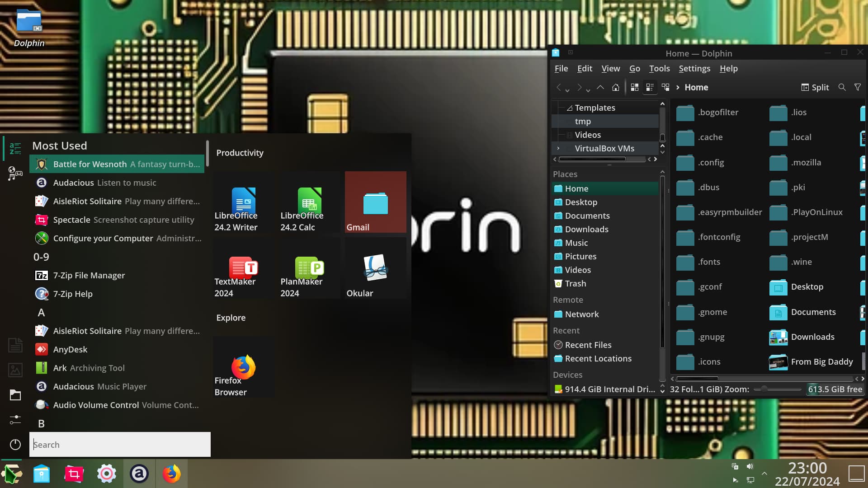This screenshot has width=868, height=488.
Task: Click file view horizontal scrollbar in Dolphin
Action: point(697,379)
